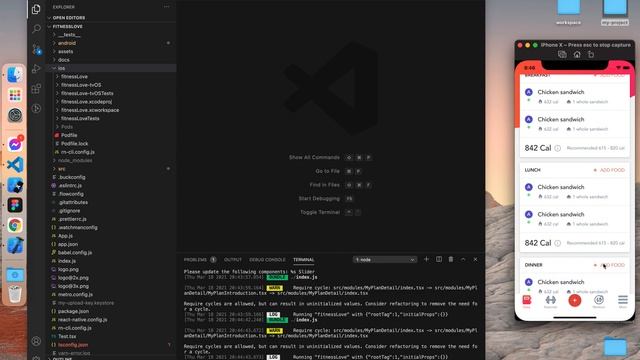The image size is (640, 360).
Task: Tap ADD FOOD in the Lunch section
Action: pyautogui.click(x=609, y=170)
